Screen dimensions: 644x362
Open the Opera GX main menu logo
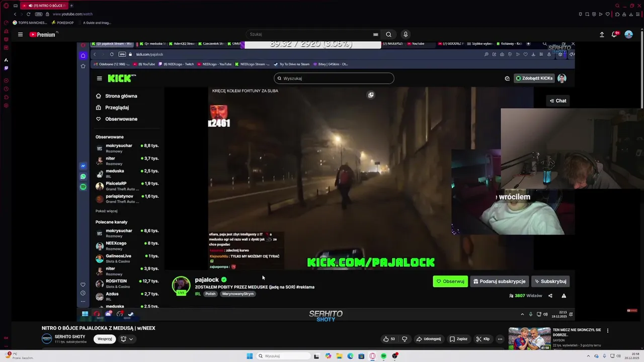[x=6, y=6]
